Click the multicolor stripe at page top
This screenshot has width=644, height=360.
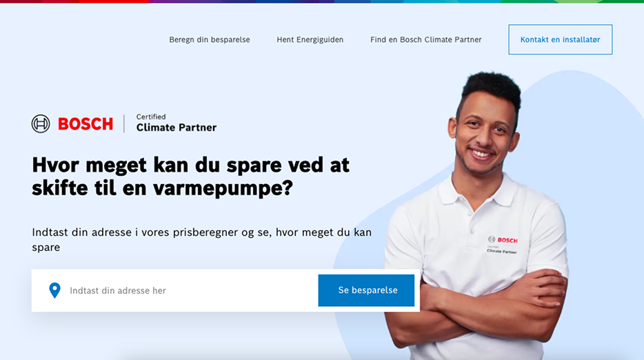tap(322, 1)
